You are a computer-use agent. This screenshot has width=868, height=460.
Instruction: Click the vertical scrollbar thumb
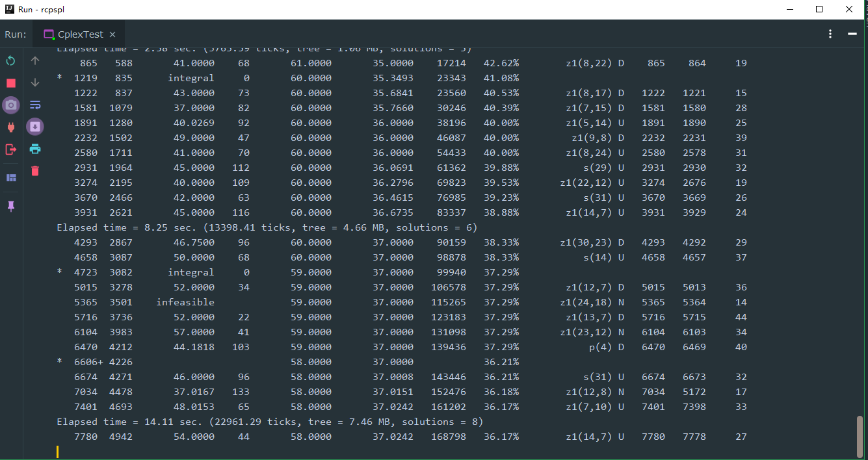[x=861, y=437]
